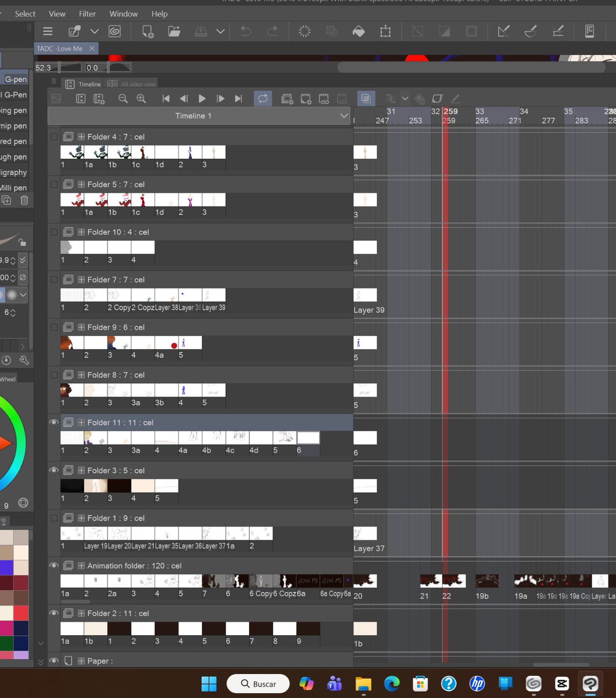The width and height of the screenshot is (616, 698).
Task: Click the Fill bucket icon in command bar
Action: pyautogui.click(x=359, y=31)
